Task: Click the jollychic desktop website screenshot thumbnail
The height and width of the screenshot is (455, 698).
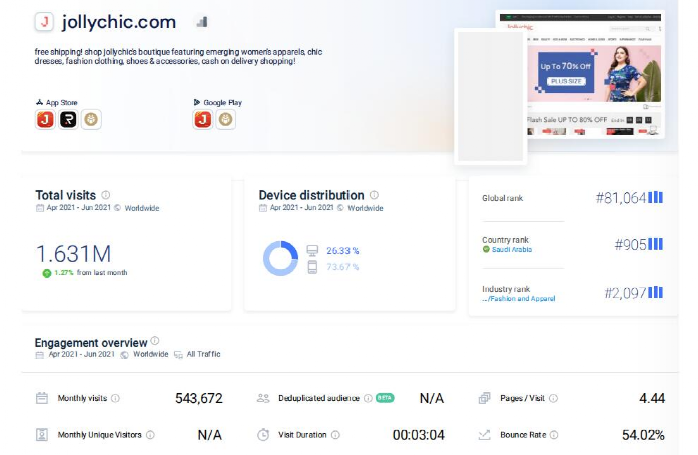Action: [x=596, y=74]
